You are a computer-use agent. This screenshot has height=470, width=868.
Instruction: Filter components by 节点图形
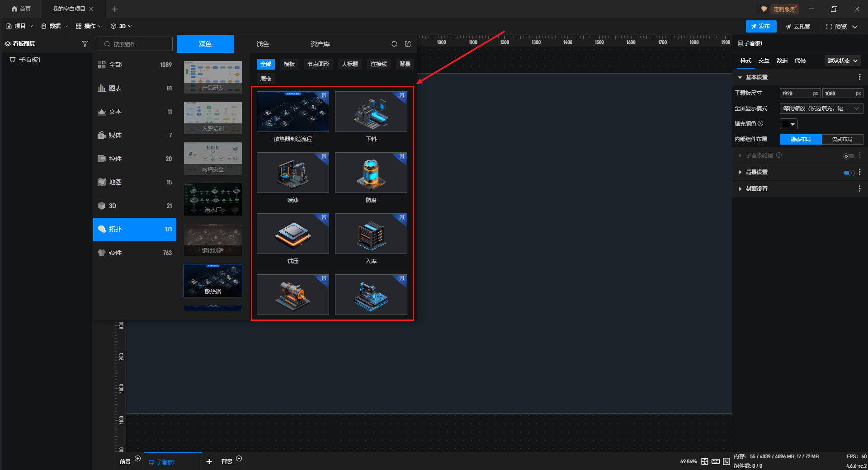pos(318,64)
